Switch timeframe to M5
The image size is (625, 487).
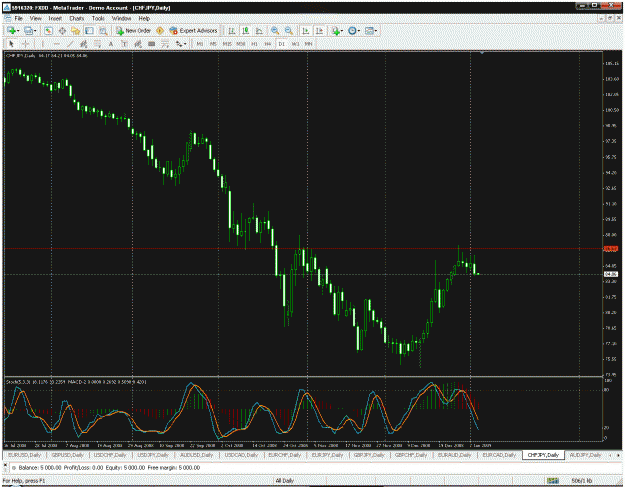(x=213, y=44)
